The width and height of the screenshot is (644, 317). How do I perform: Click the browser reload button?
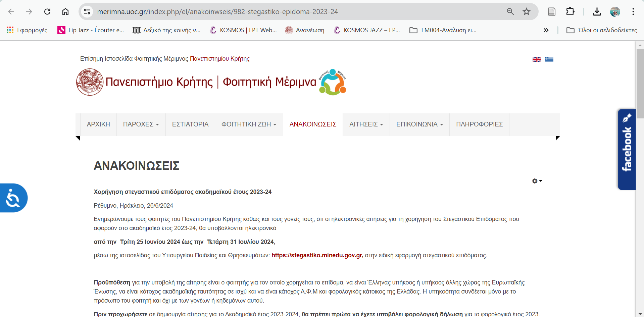pos(47,12)
